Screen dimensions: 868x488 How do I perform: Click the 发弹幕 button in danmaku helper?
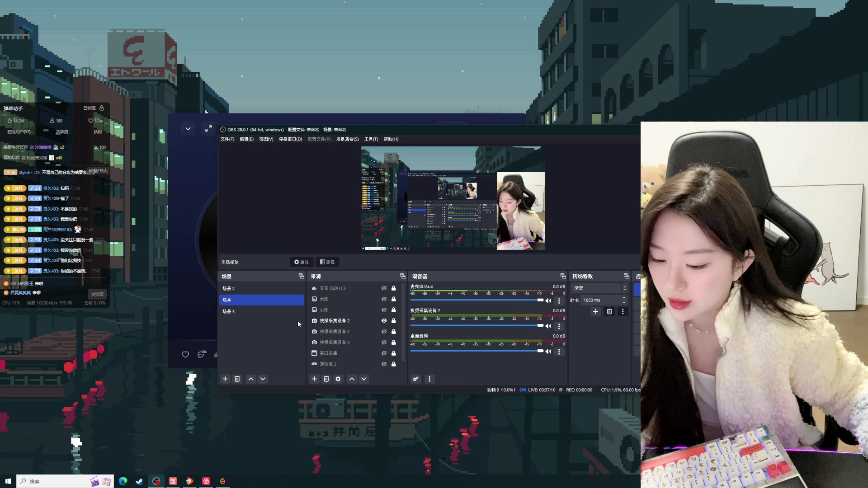click(97, 294)
